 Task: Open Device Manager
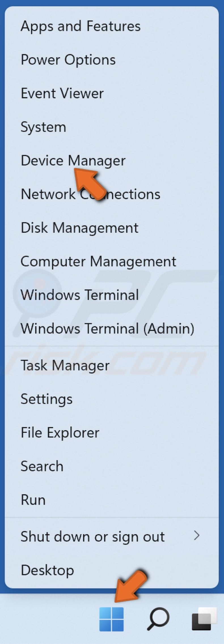(73, 160)
